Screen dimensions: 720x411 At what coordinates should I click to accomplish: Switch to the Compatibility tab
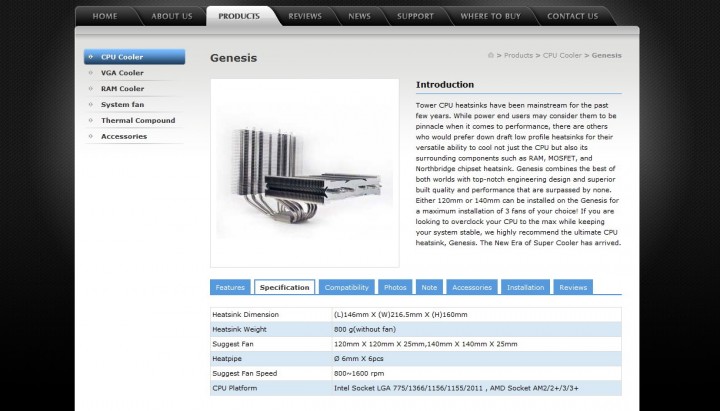tap(347, 287)
